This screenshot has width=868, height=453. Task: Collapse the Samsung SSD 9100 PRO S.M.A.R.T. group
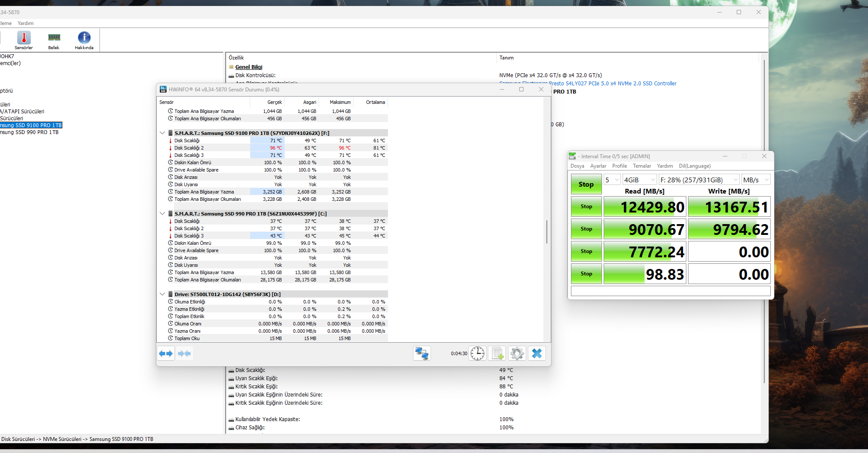[x=162, y=133]
